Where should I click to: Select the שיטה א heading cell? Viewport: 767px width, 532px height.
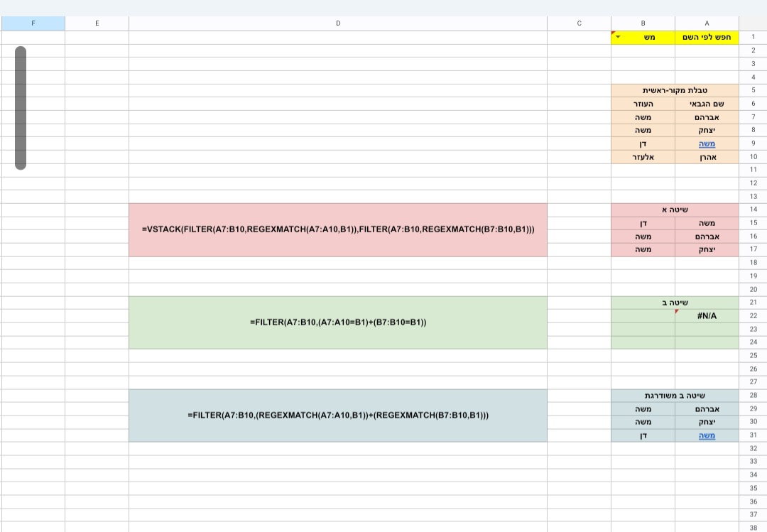[674, 210]
